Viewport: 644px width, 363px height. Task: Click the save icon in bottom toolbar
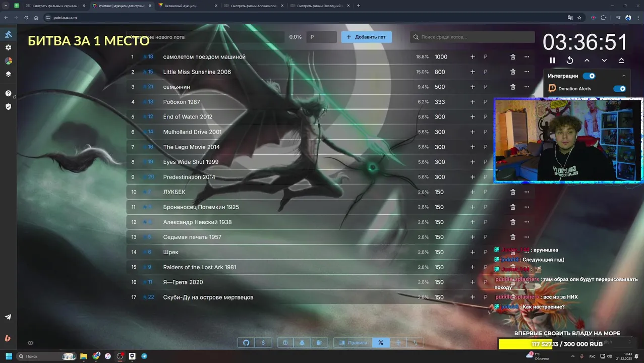click(285, 343)
